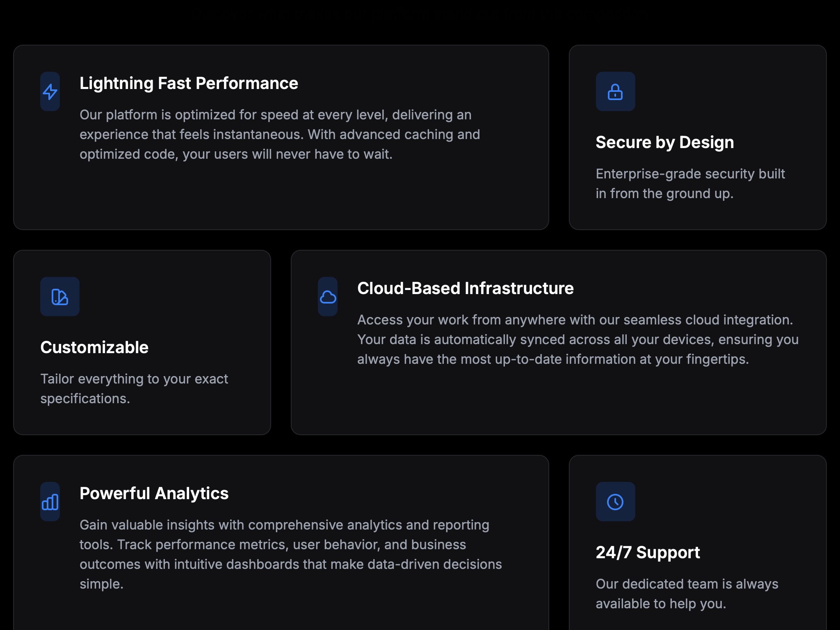The image size is (840, 630).
Task: Click the lightning bolt icon
Action: 50,91
